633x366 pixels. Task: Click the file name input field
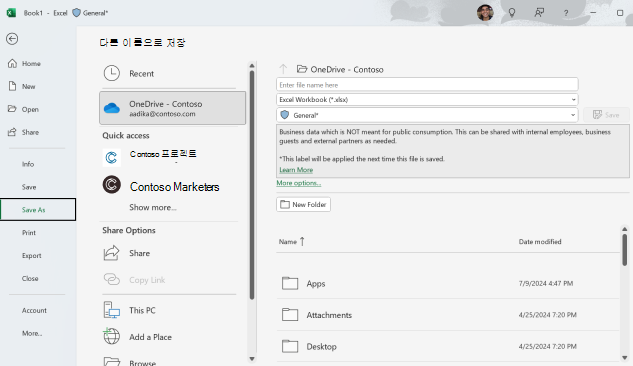pyautogui.click(x=427, y=85)
